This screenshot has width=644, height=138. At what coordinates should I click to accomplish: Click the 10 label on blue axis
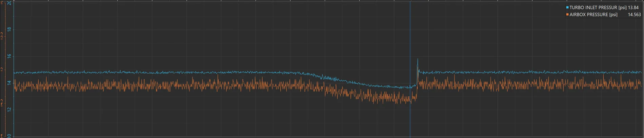coord(9,136)
